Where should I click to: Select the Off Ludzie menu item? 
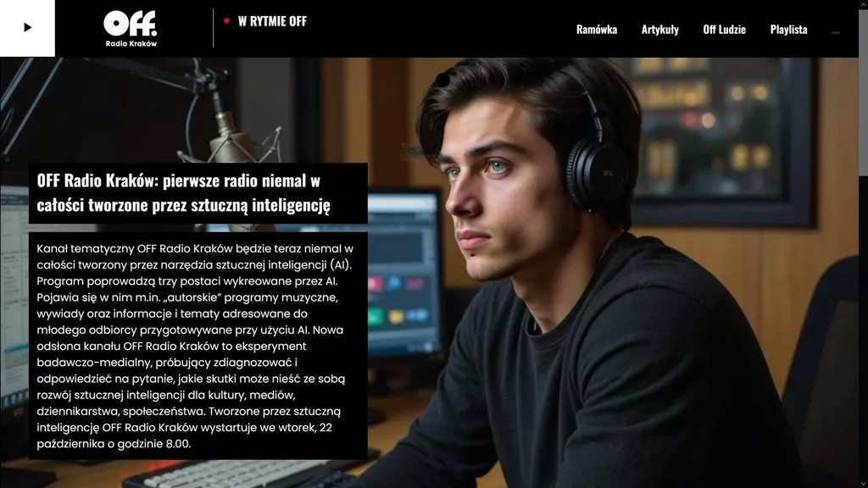pyautogui.click(x=724, y=30)
